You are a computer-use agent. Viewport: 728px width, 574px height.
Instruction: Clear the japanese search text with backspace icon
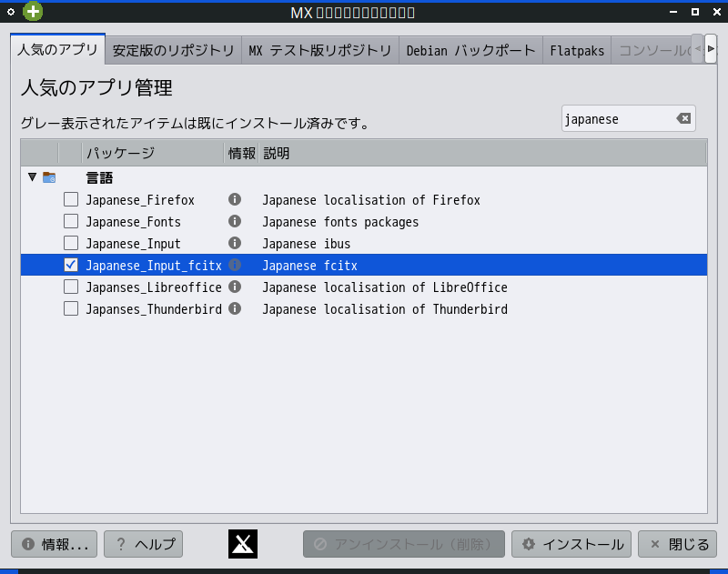tap(683, 118)
